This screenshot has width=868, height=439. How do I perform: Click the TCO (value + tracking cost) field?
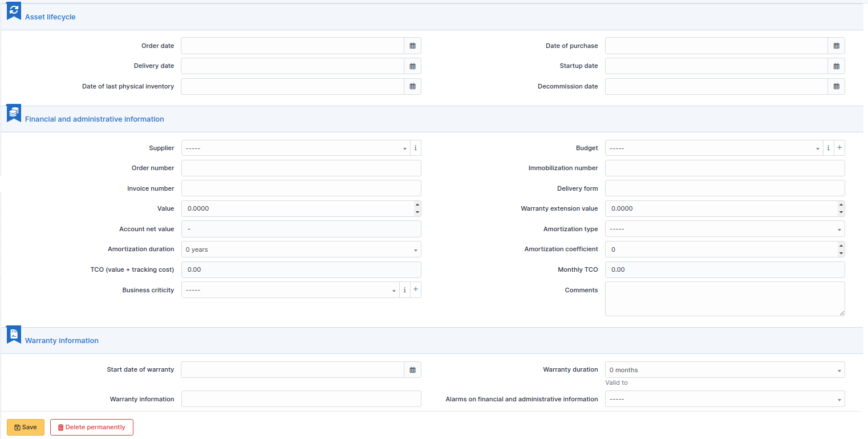pos(301,269)
